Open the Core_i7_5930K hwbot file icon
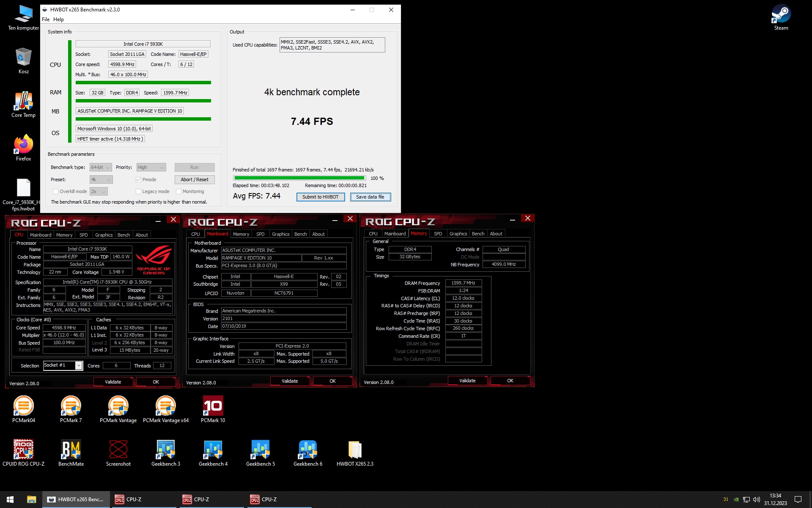Viewport: 812px width, 508px height. point(23,194)
